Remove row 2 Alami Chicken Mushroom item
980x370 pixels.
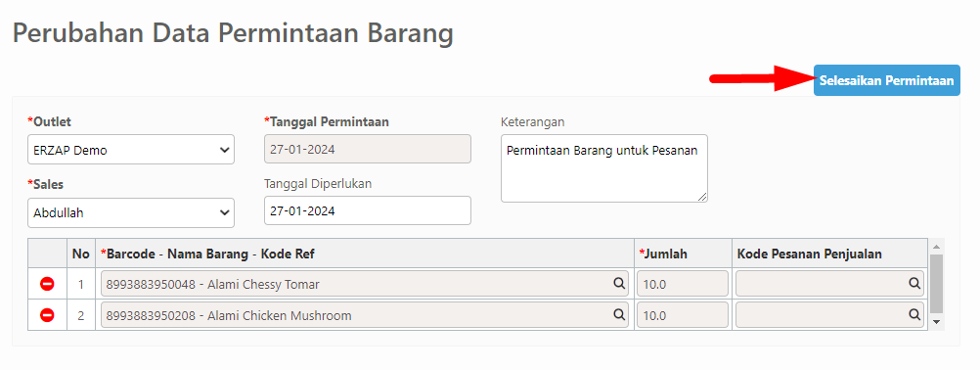pyautogui.click(x=47, y=315)
